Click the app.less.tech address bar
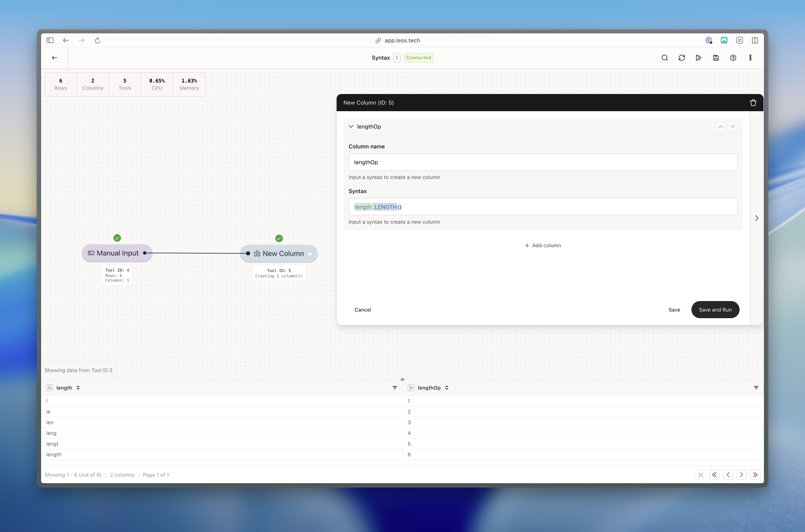This screenshot has height=532, width=805. tap(398, 40)
